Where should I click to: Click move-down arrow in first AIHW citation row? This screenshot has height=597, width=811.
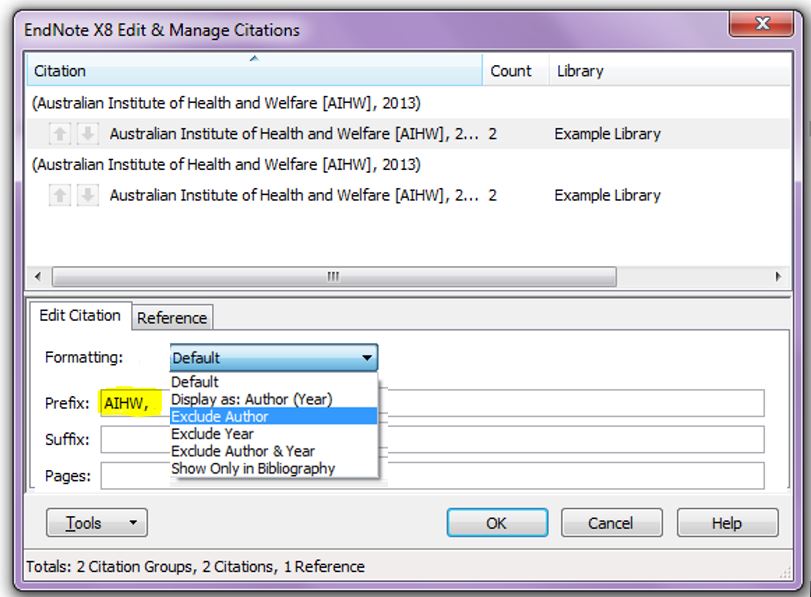tap(88, 134)
